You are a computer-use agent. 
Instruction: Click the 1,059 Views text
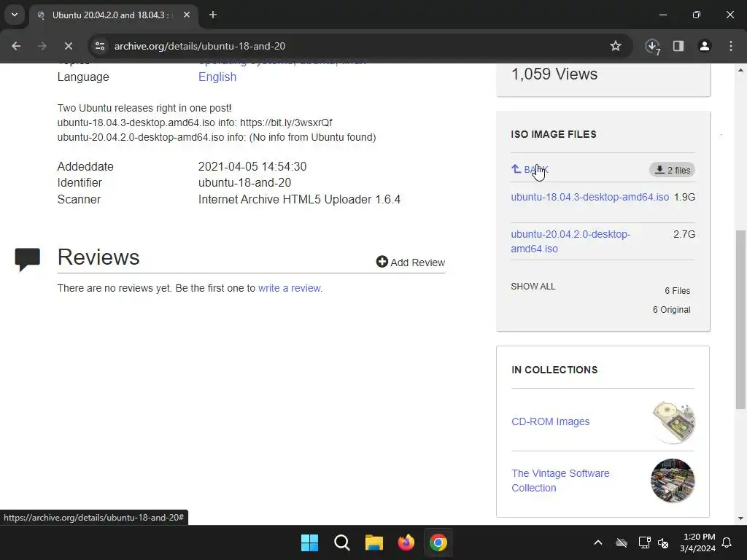tap(554, 74)
